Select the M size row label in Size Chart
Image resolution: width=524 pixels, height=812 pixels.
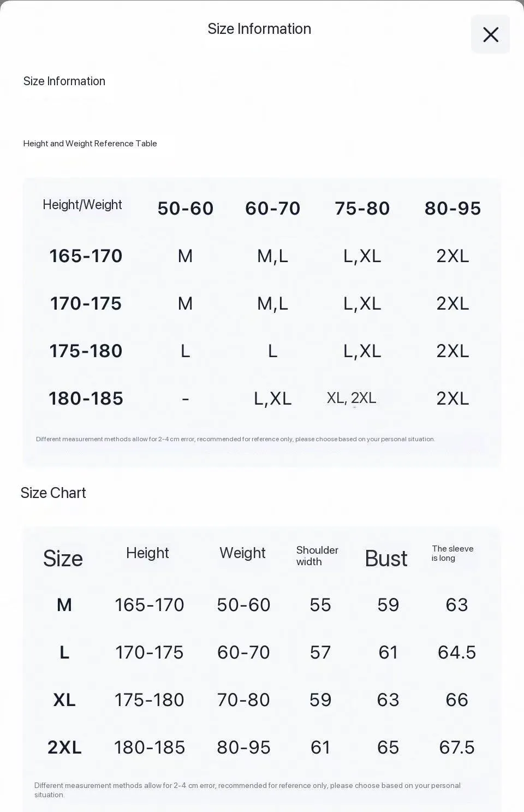point(64,604)
